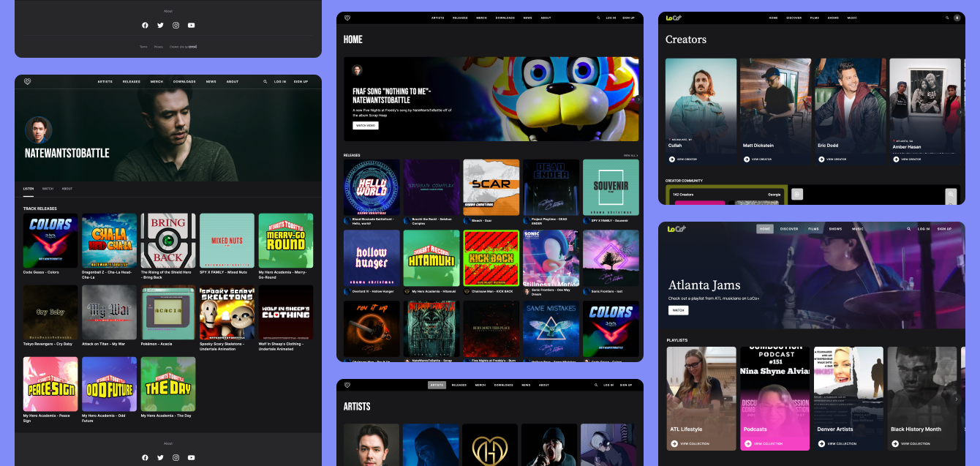Click highlighted Home on Atlanta Jams navbar
Image resolution: width=980 pixels, height=466 pixels.
click(765, 229)
